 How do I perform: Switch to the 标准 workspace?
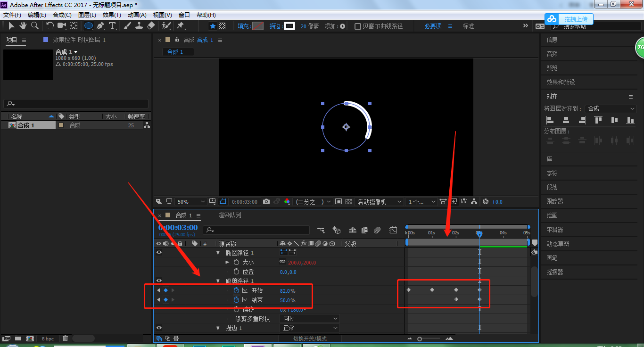tap(468, 26)
